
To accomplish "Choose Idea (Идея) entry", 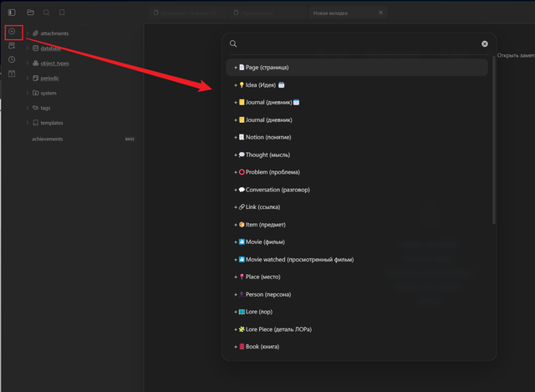I will click(x=357, y=85).
